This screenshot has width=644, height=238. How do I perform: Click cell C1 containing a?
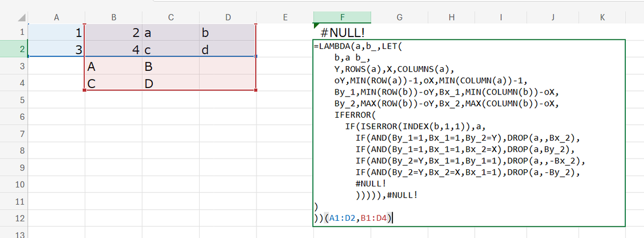click(x=170, y=32)
